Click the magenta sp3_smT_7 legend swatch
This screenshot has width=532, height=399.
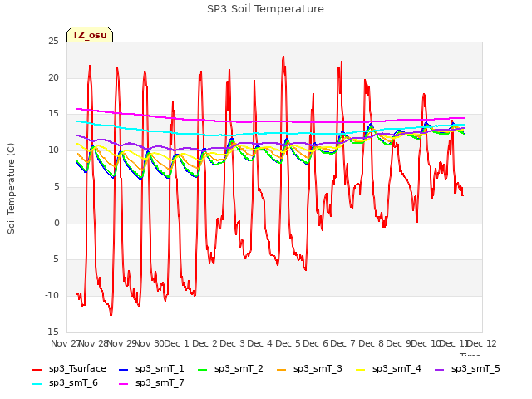click(x=124, y=384)
